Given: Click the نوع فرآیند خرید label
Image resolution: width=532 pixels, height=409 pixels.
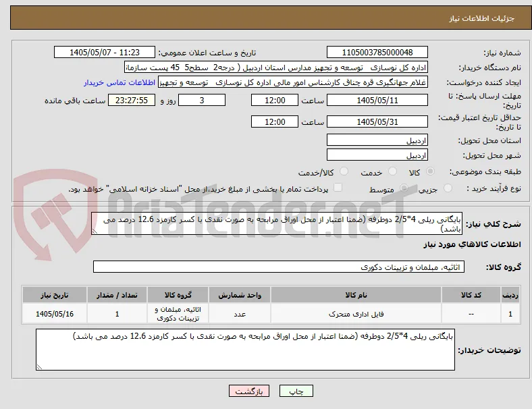Looking at the screenshot, I should [x=494, y=188].
